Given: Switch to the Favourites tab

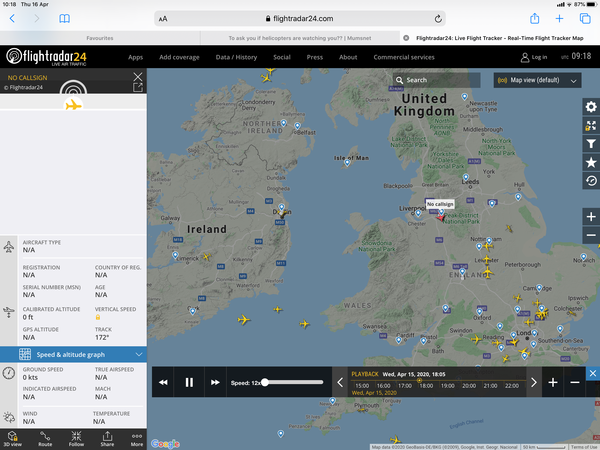Looking at the screenshot, I should click(x=100, y=38).
